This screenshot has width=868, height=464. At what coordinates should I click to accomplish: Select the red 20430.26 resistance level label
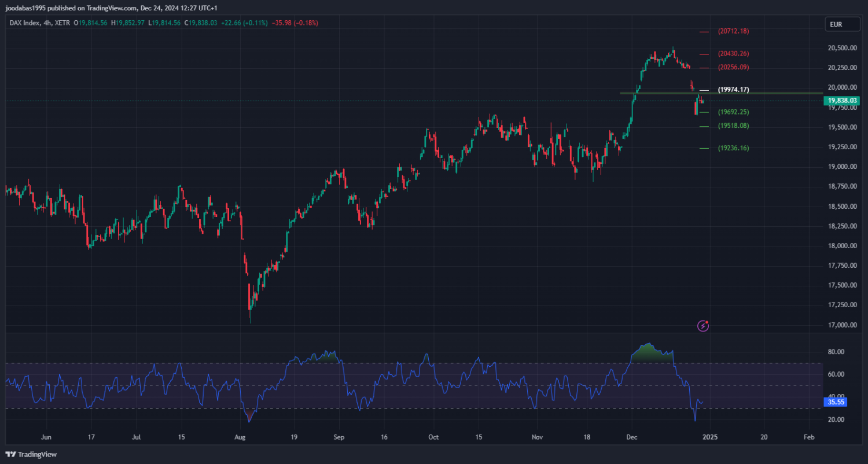point(733,54)
